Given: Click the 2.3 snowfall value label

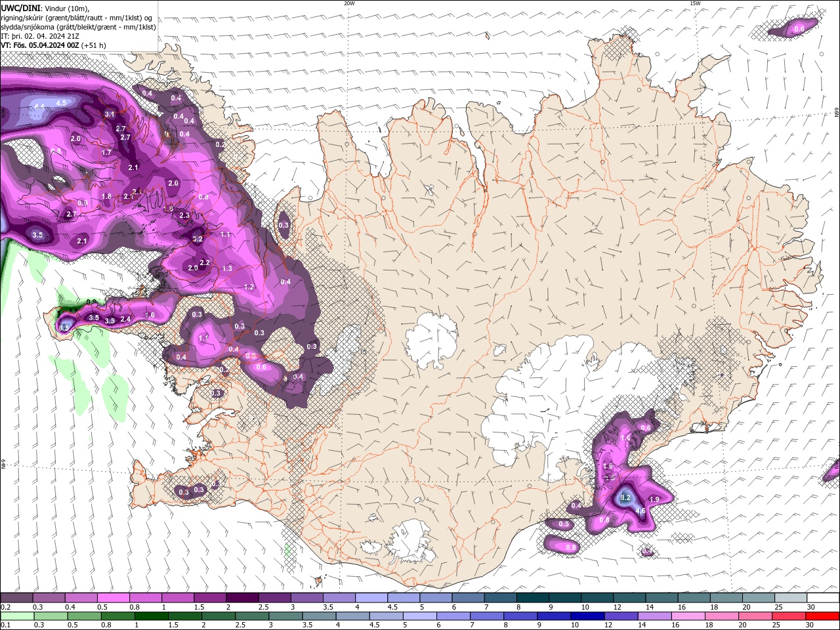Looking at the screenshot, I should (x=184, y=215).
